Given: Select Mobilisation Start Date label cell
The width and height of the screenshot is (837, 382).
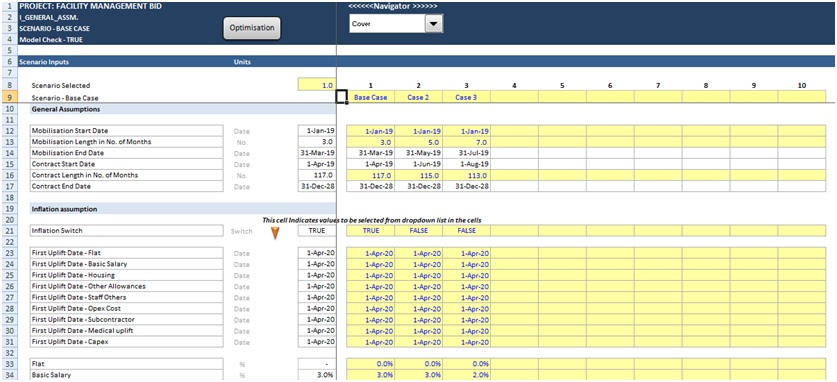Looking at the screenshot, I should pyautogui.click(x=127, y=131).
